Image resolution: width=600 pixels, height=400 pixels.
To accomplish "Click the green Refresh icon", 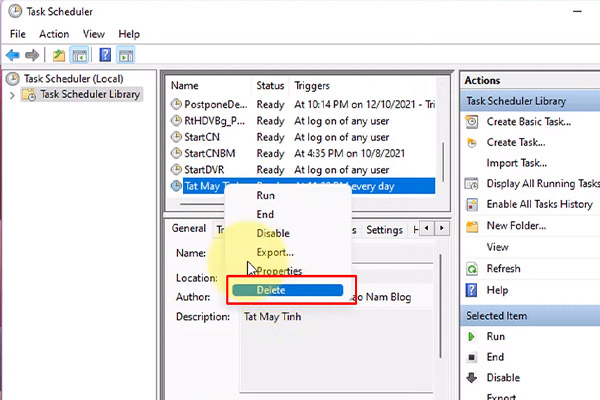I will (472, 269).
